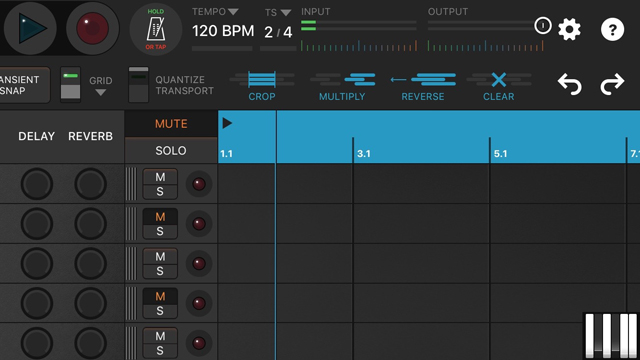Click track two Reverb knob
This screenshot has width=640, height=360.
click(x=91, y=224)
